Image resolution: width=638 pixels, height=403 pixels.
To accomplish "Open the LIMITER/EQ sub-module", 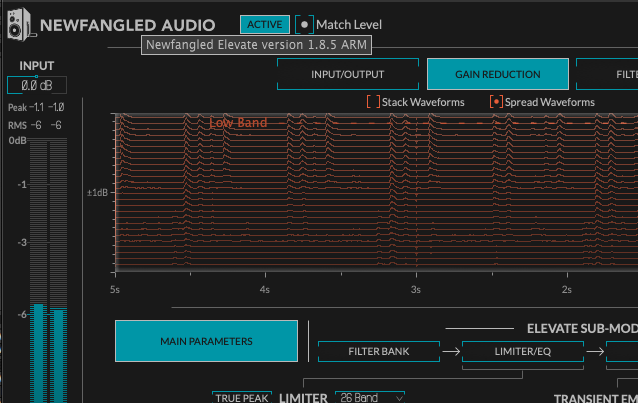I will point(510,351).
